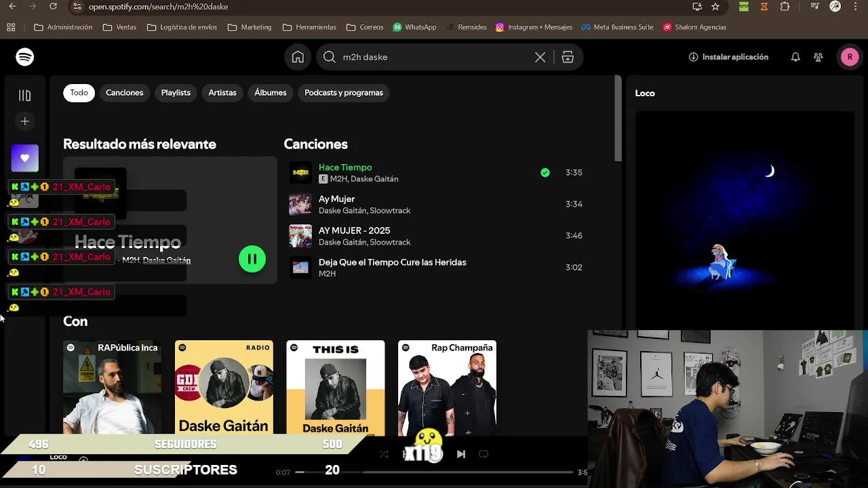The image size is (868, 488).
Task: Bookmark this page with the star
Action: 715,6
